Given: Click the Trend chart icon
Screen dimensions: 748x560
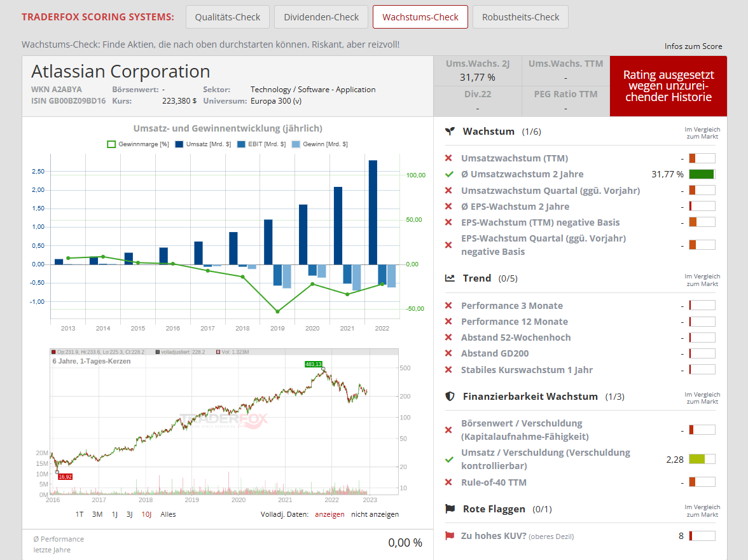Looking at the screenshot, I should coord(450,278).
